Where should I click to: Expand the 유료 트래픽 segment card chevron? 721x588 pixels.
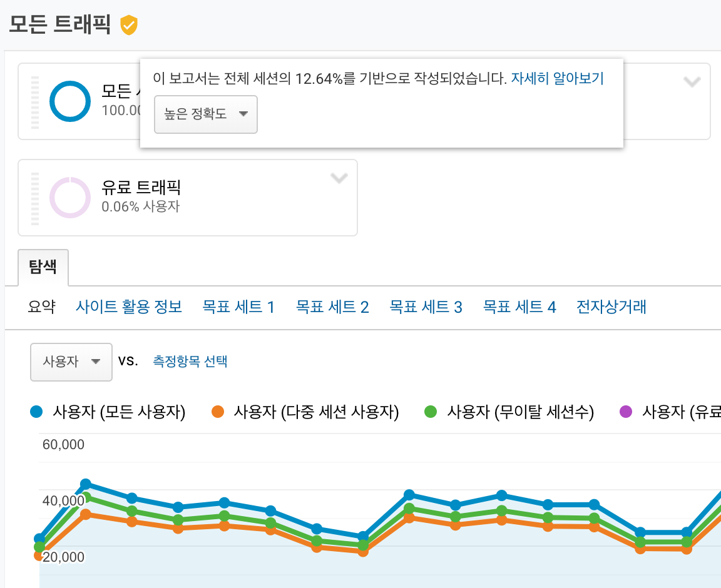(x=339, y=178)
